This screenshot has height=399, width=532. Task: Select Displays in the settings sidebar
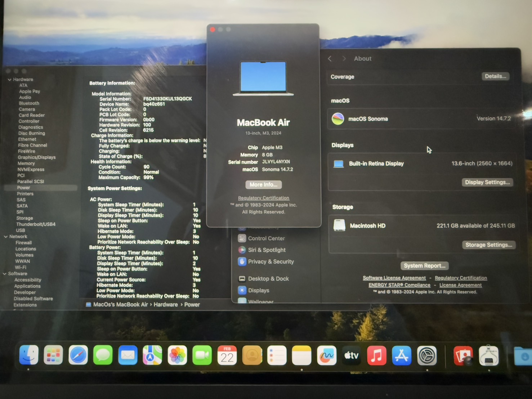[x=242, y=290]
